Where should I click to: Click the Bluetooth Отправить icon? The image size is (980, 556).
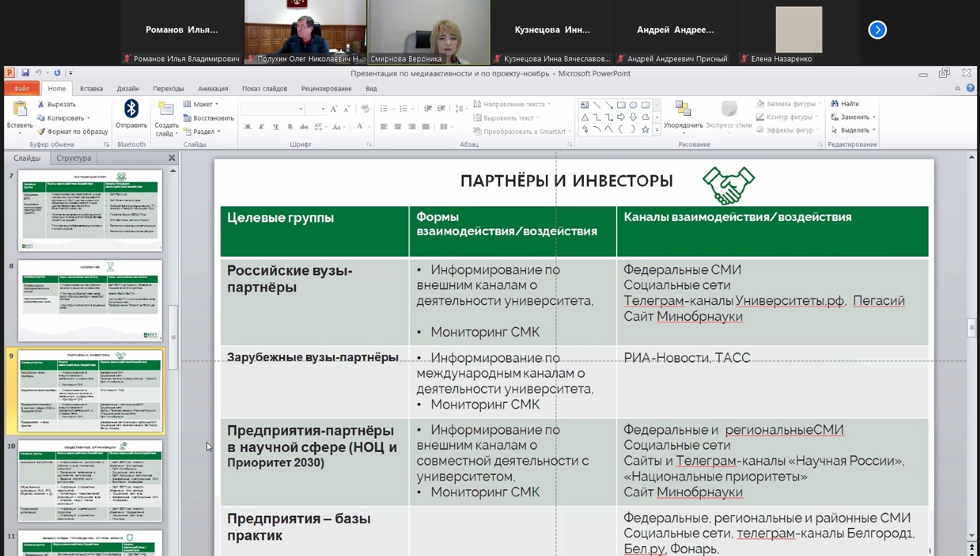(x=131, y=113)
